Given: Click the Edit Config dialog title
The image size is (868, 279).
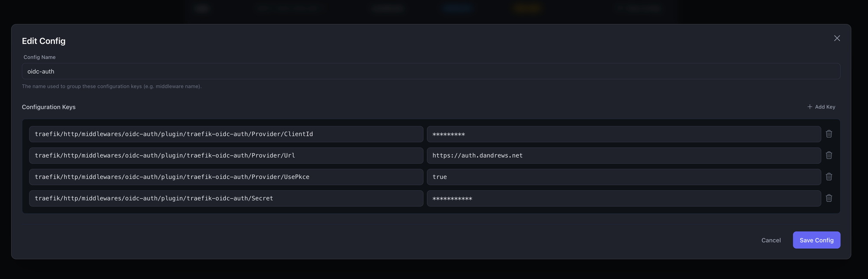Looking at the screenshot, I should (x=44, y=41).
